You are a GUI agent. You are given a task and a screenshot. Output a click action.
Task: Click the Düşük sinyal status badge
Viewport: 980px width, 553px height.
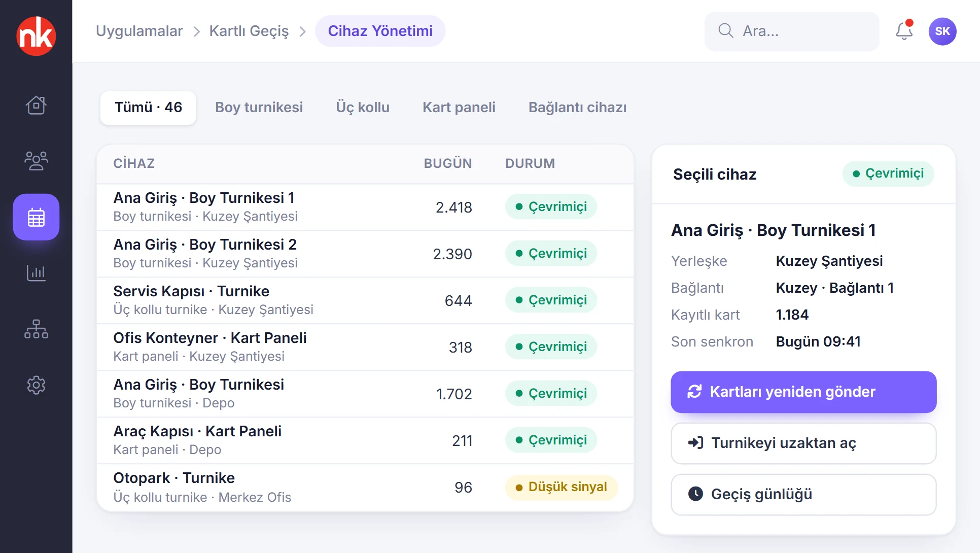(x=562, y=487)
